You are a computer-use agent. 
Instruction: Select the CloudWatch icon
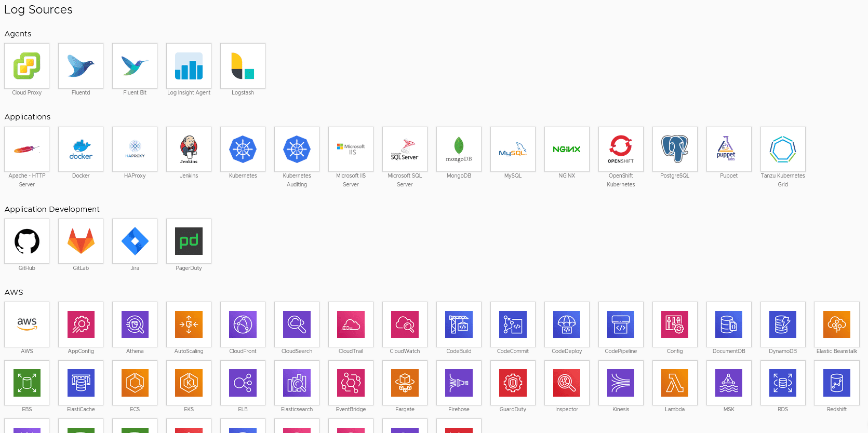[x=405, y=324]
